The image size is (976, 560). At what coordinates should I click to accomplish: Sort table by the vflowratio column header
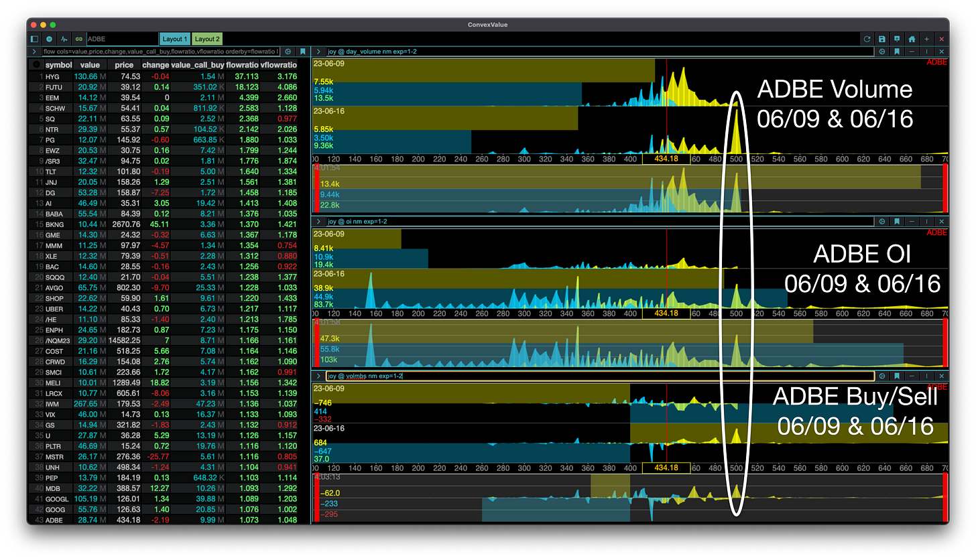click(278, 65)
